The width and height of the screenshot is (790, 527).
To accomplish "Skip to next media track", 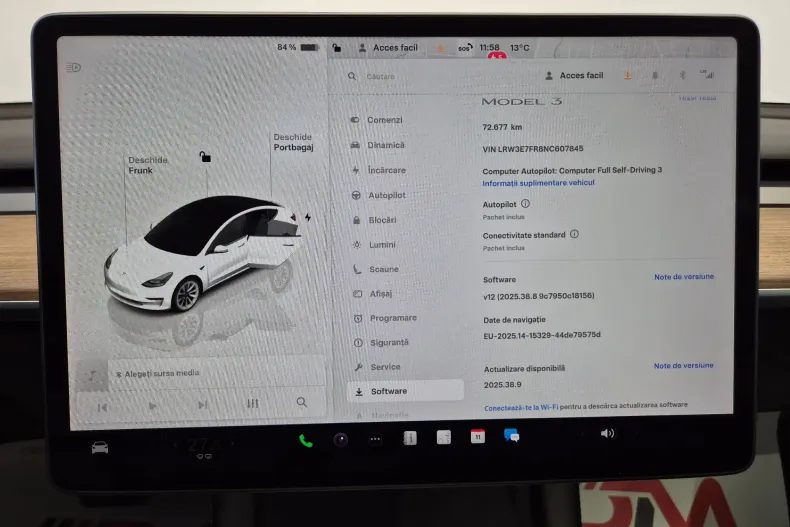I will 203,405.
